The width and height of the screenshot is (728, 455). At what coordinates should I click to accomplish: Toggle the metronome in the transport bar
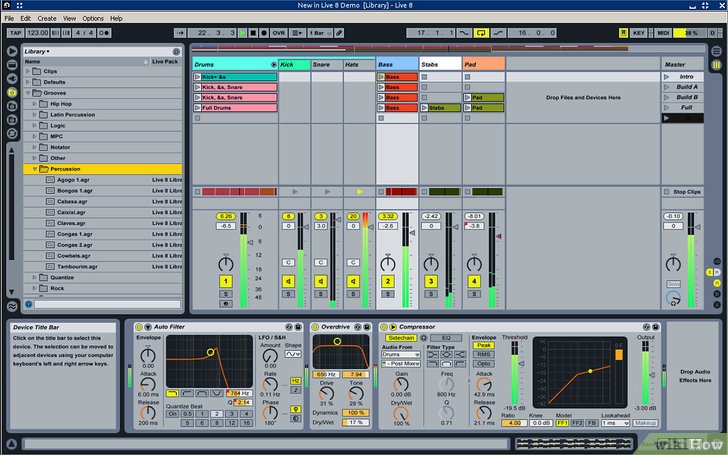click(104, 33)
